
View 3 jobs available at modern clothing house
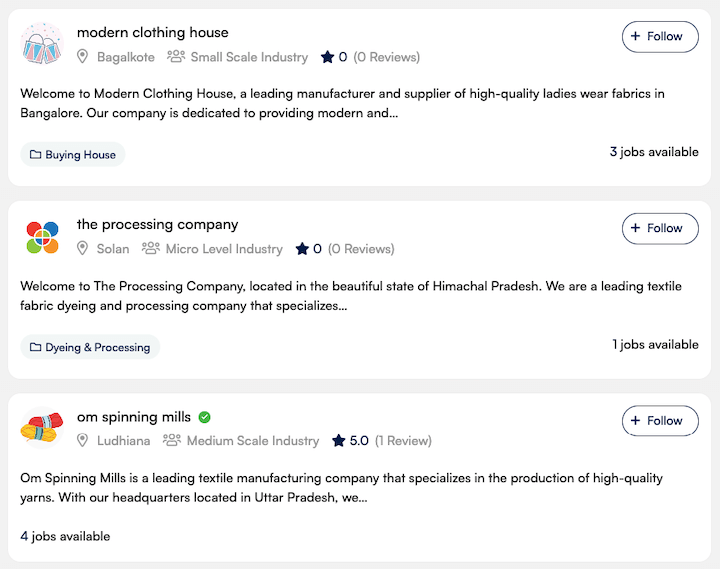click(x=654, y=152)
